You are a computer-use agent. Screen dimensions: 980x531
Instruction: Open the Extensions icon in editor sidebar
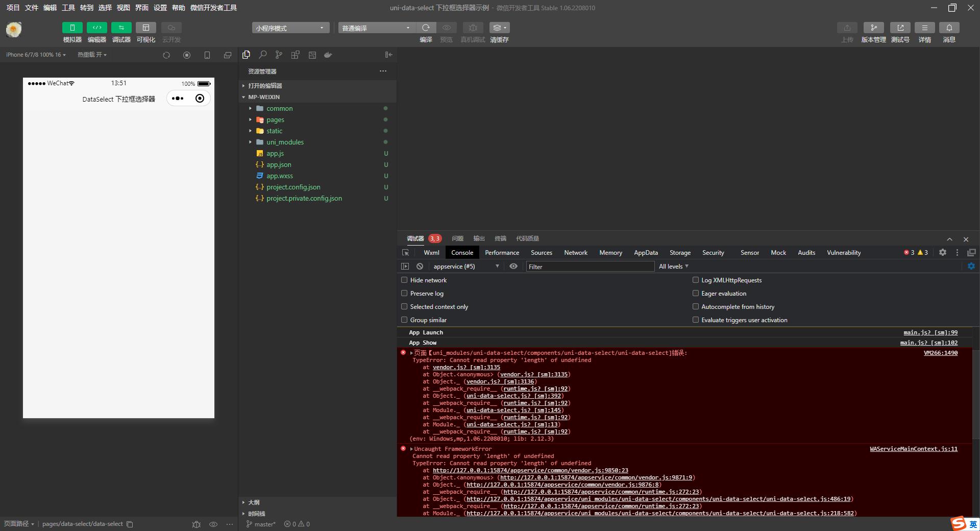[295, 55]
